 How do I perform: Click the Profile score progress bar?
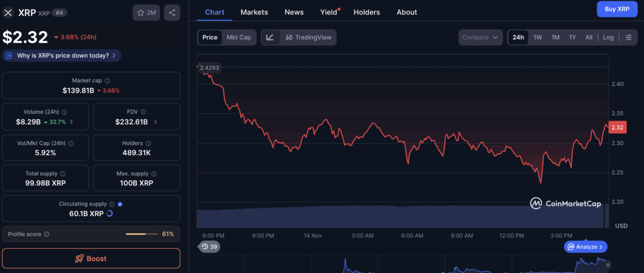[x=142, y=234]
